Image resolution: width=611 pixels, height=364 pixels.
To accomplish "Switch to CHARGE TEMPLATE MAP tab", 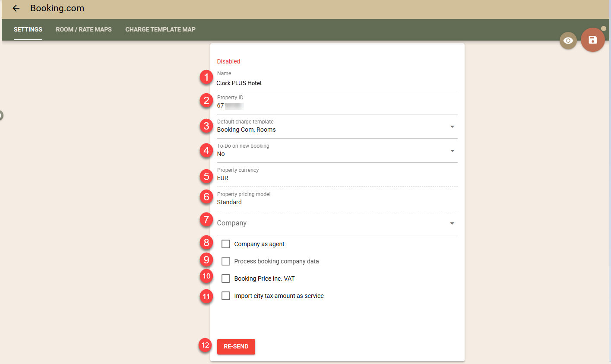I will coord(160,29).
